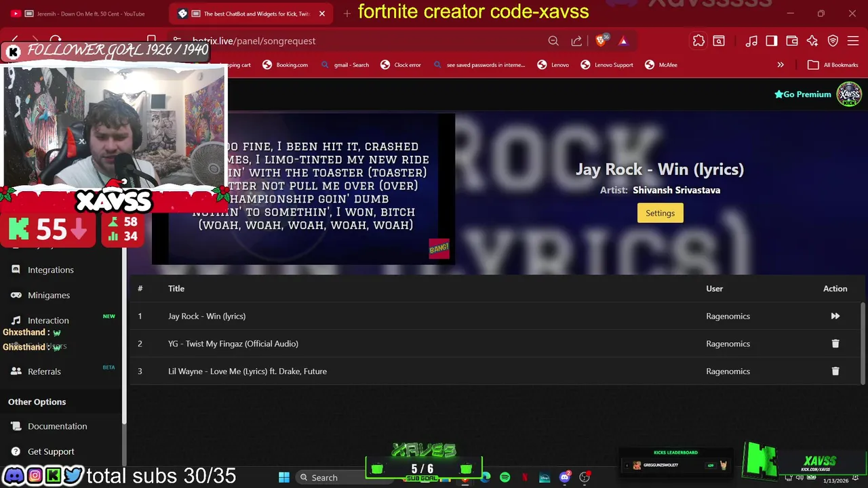868x488 pixels.
Task: Click the tab search icon beside Extensions
Action: (719, 41)
